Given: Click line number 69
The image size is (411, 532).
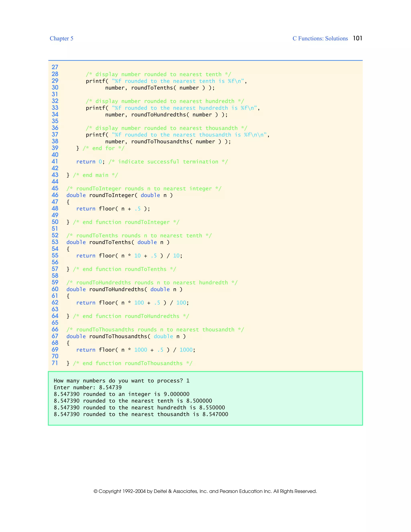Looking at the screenshot, I should pyautogui.click(x=55, y=350).
